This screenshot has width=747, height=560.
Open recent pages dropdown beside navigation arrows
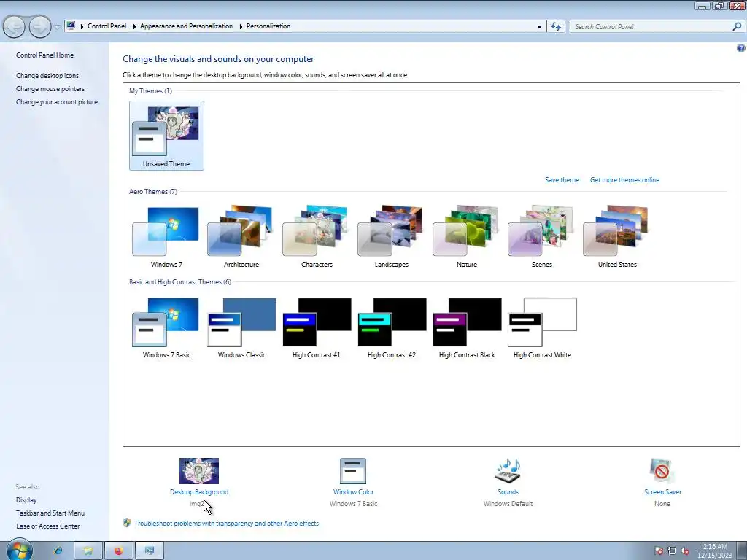point(57,27)
